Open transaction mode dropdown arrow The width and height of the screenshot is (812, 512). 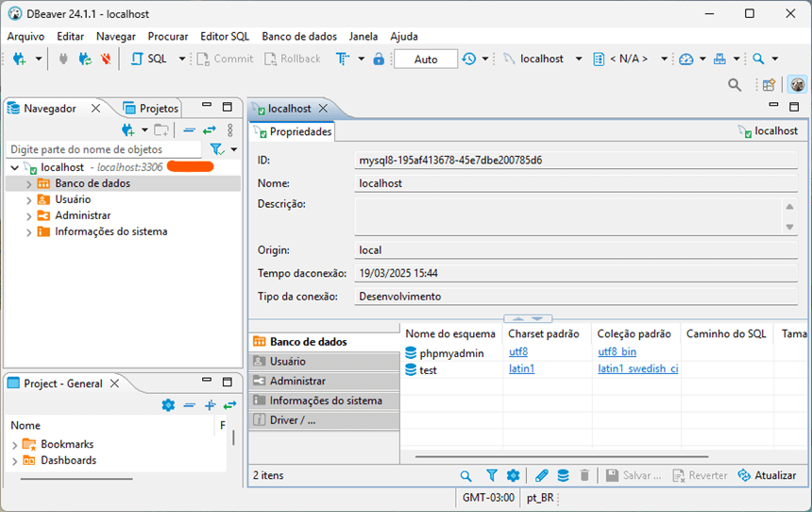coord(361,60)
